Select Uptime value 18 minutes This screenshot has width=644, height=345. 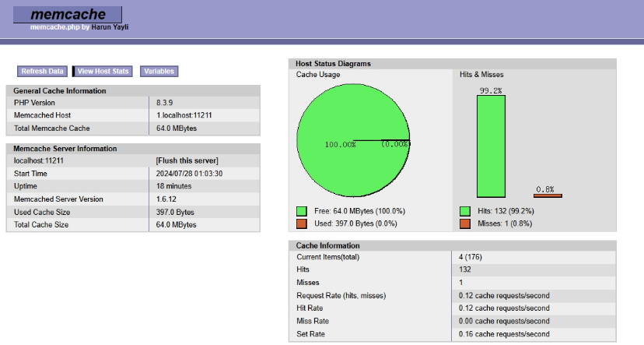click(x=173, y=186)
